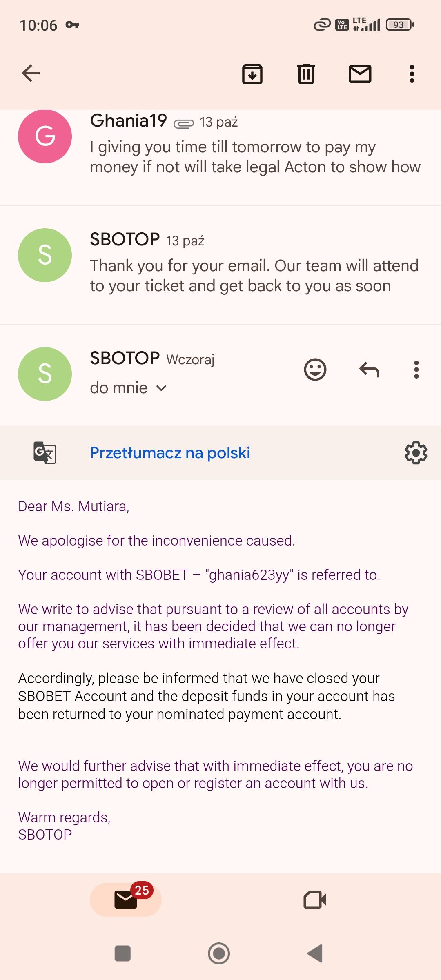
Task: Open the top-bar three-dot overflow menu
Action: point(412,74)
